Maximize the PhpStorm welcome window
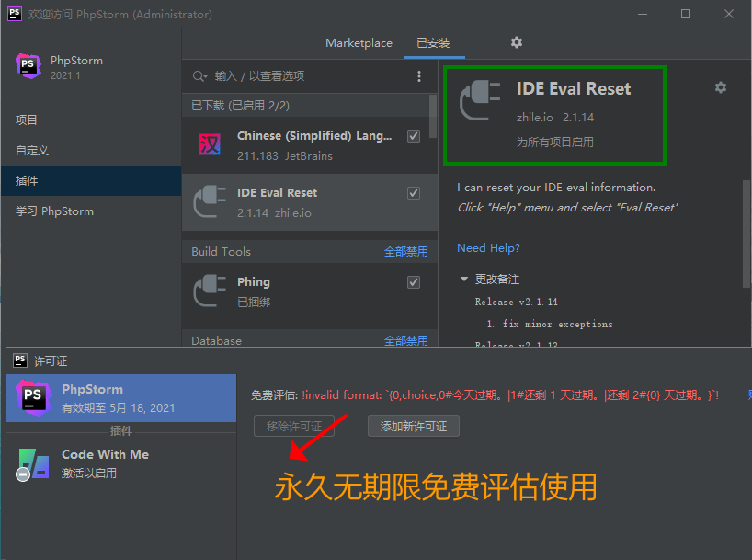Screen dimensions: 752x560 pyautogui.click(x=686, y=14)
